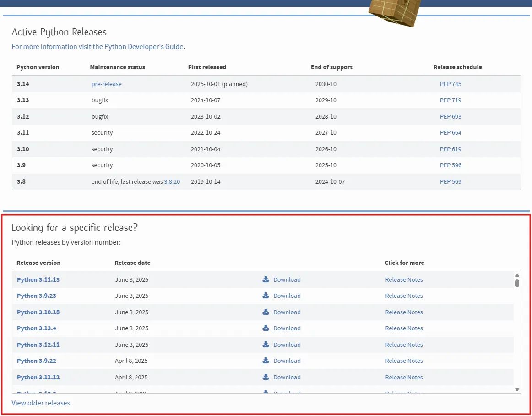Open the Python 3.12.11 release page
The image size is (532, 416).
point(38,345)
